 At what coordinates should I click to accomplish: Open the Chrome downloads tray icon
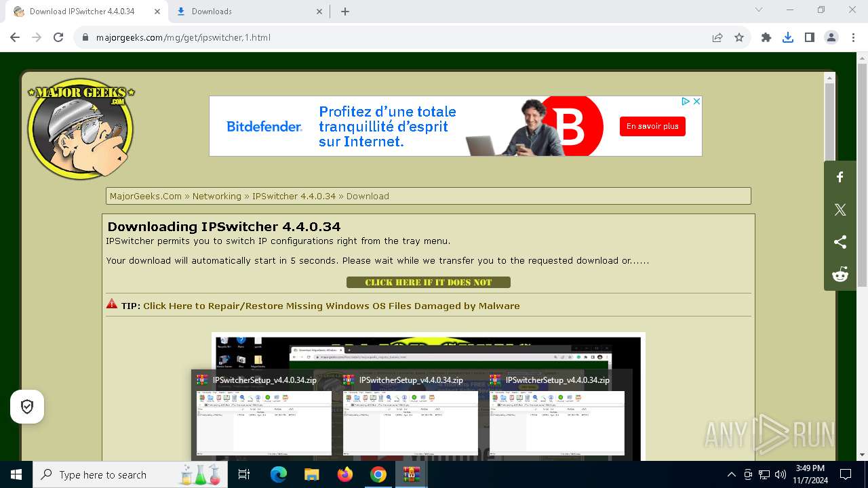(x=788, y=37)
